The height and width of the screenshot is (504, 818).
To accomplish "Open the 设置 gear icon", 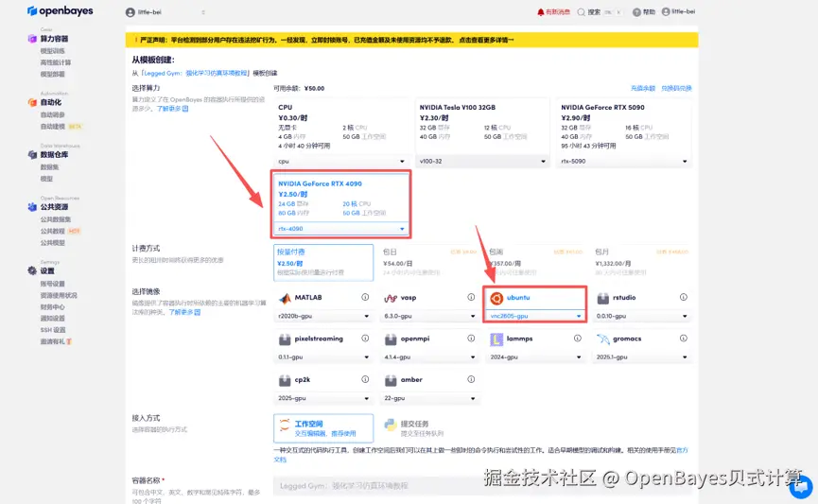I will (x=32, y=270).
